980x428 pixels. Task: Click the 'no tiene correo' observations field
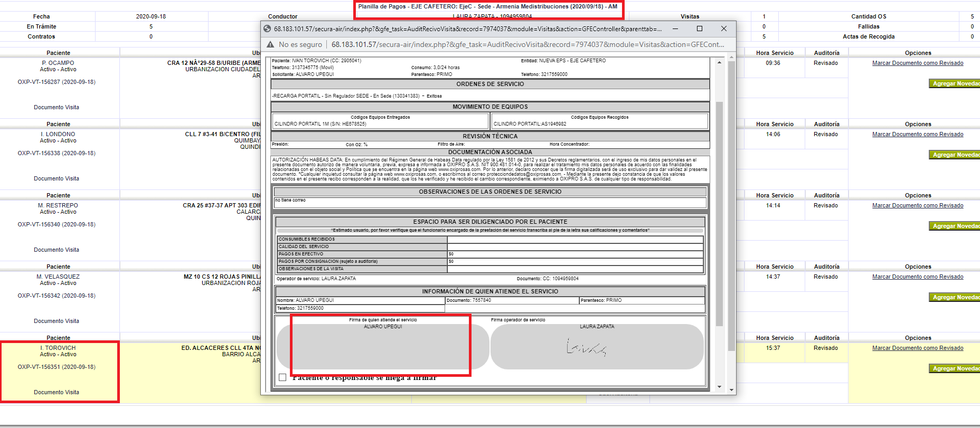tap(490, 203)
